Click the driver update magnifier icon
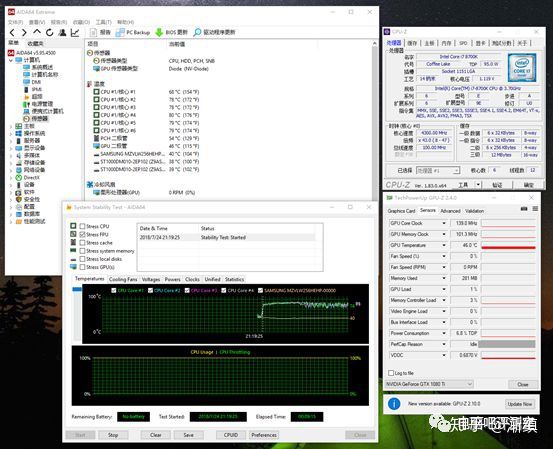The image size is (553, 449). point(198,32)
